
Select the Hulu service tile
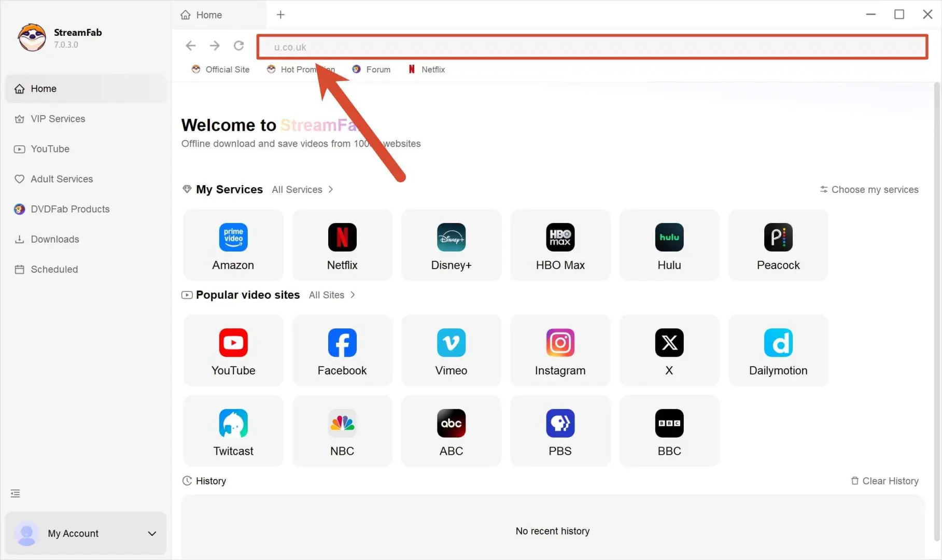pos(669,245)
